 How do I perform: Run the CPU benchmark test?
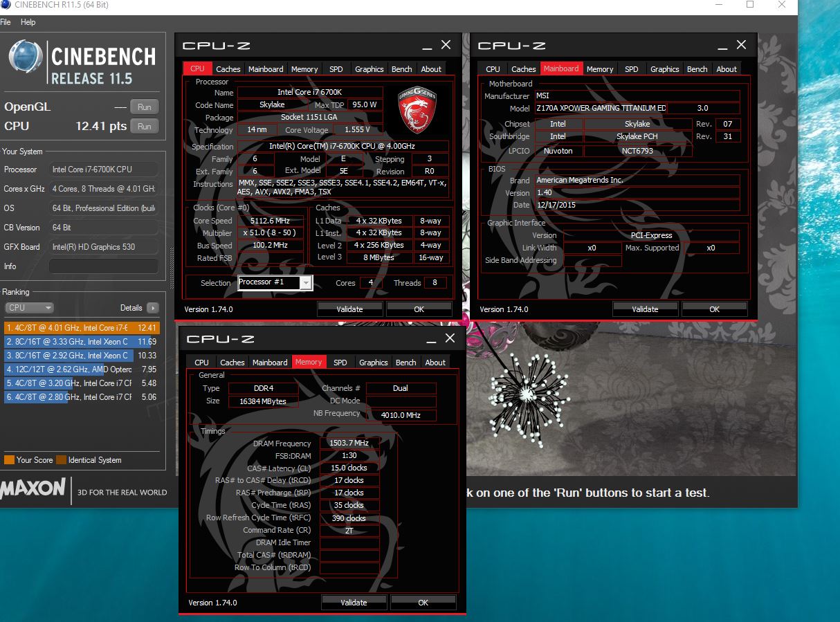click(x=145, y=127)
